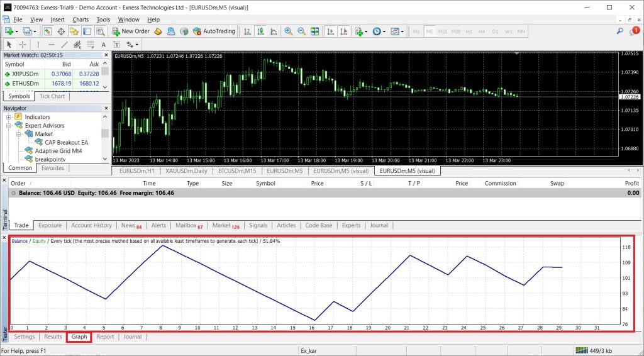Collapse the Expert Advisors node in Navigator
Image resolution: width=644 pixels, height=356 pixels.
coord(9,126)
